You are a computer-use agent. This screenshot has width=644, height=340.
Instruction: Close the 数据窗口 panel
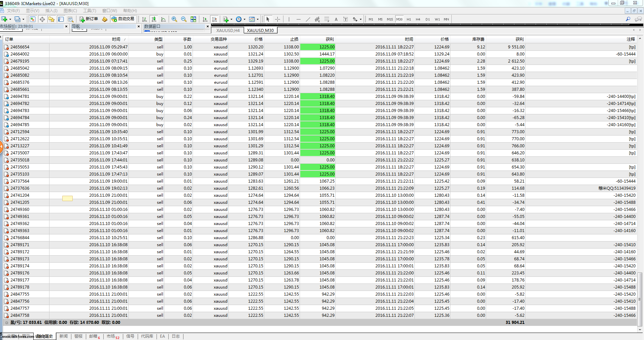(x=208, y=26)
